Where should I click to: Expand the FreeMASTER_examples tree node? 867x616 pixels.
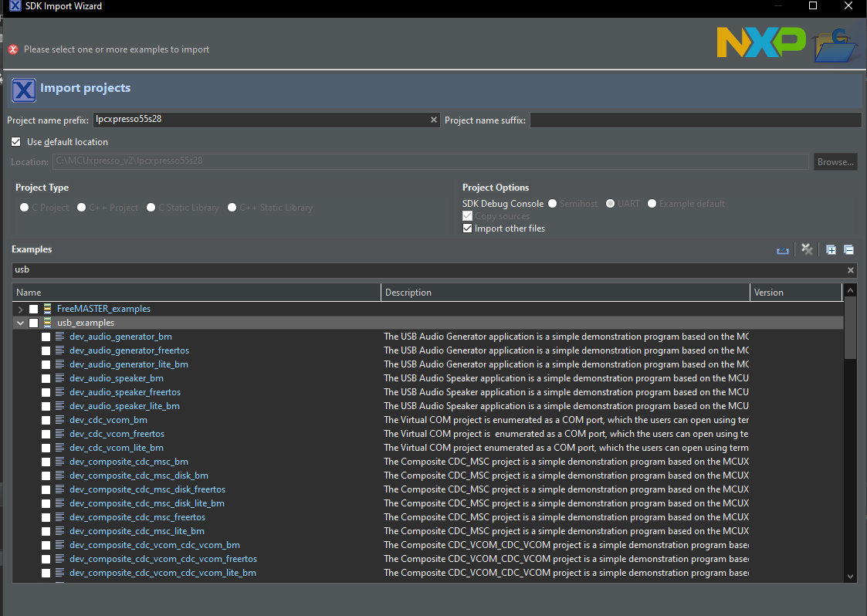tap(20, 309)
